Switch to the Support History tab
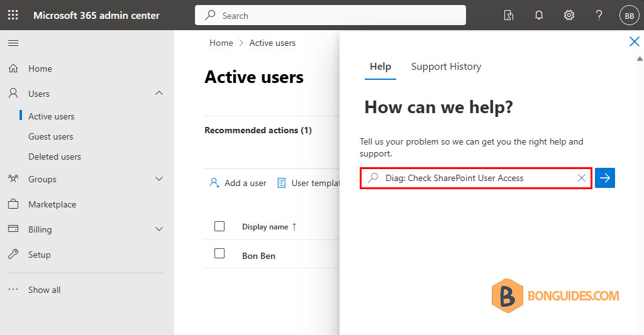 446,67
